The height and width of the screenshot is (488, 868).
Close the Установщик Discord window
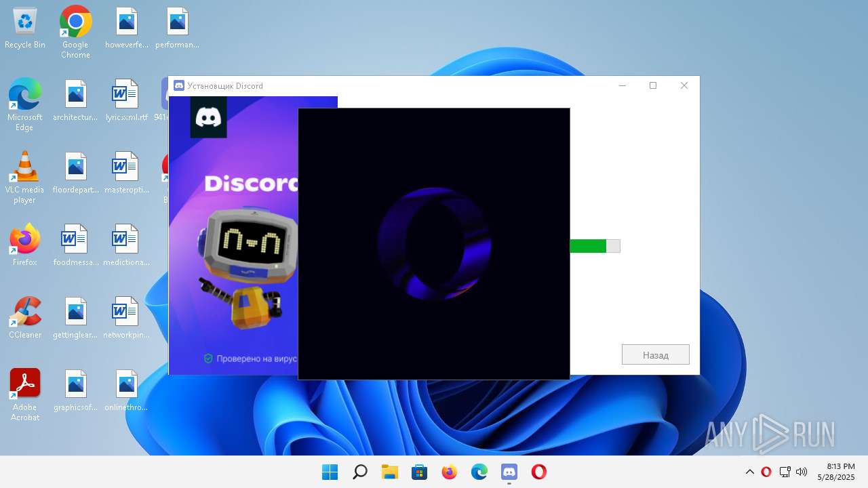(x=684, y=85)
